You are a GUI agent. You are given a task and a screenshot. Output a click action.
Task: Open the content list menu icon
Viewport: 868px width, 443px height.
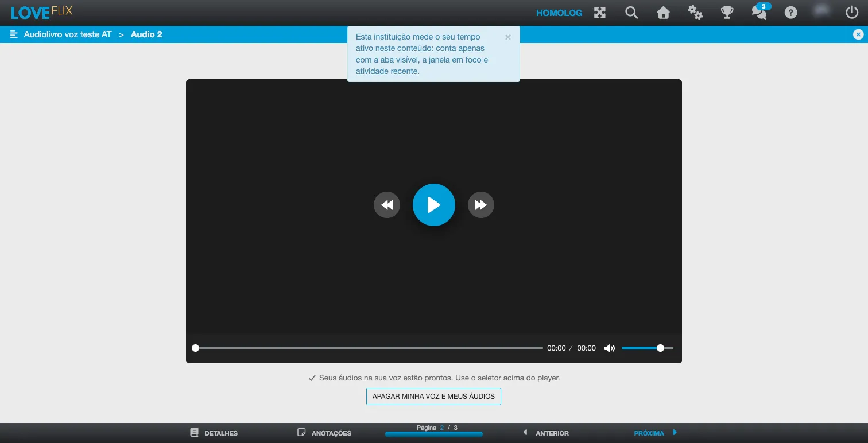[x=14, y=34]
